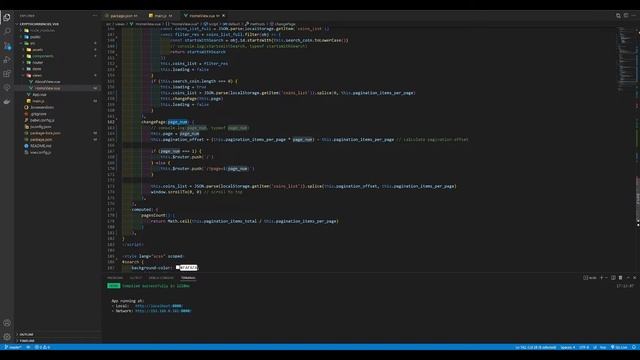Click the Git branch master in status bar

[x=13, y=347]
